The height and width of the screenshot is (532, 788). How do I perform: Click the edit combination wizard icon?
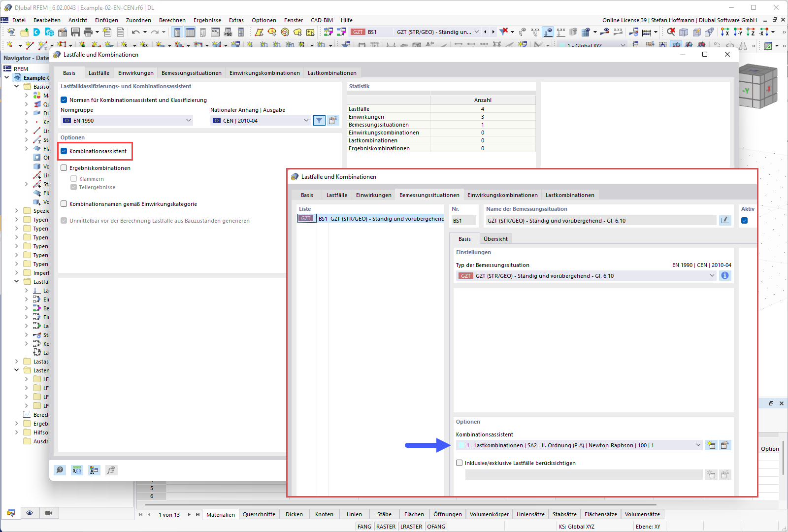(x=725, y=445)
